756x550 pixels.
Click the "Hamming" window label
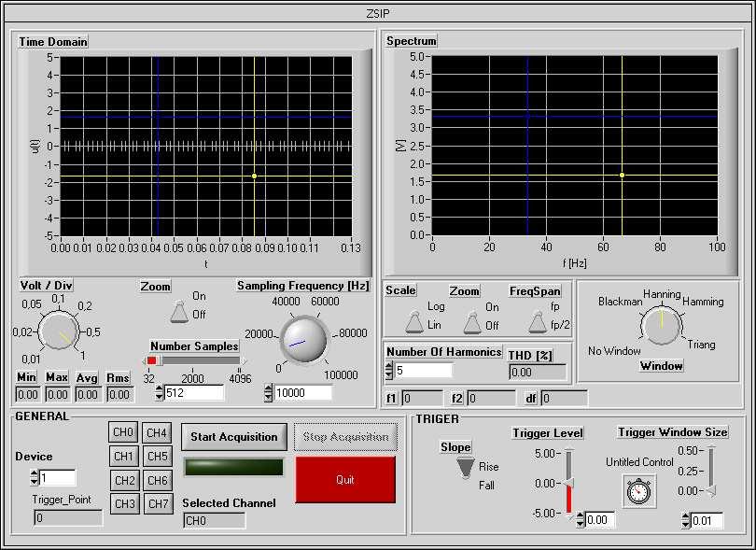[703, 302]
